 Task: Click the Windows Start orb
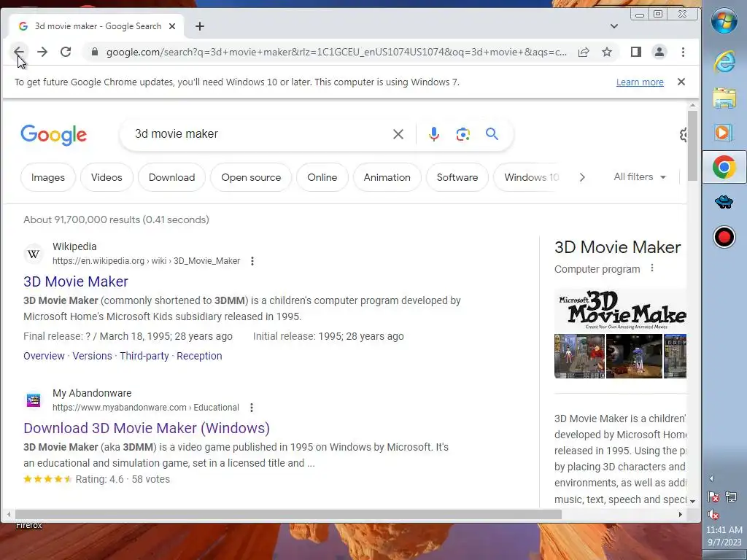[x=724, y=21]
